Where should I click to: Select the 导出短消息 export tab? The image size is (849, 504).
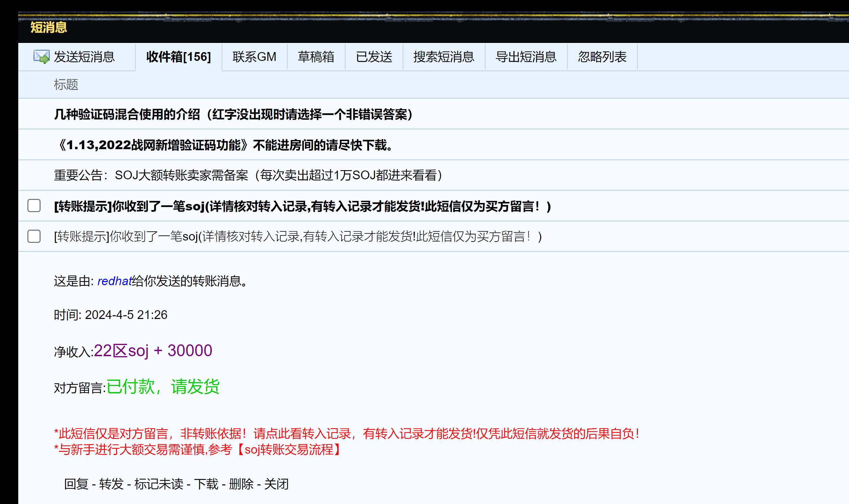(x=526, y=57)
